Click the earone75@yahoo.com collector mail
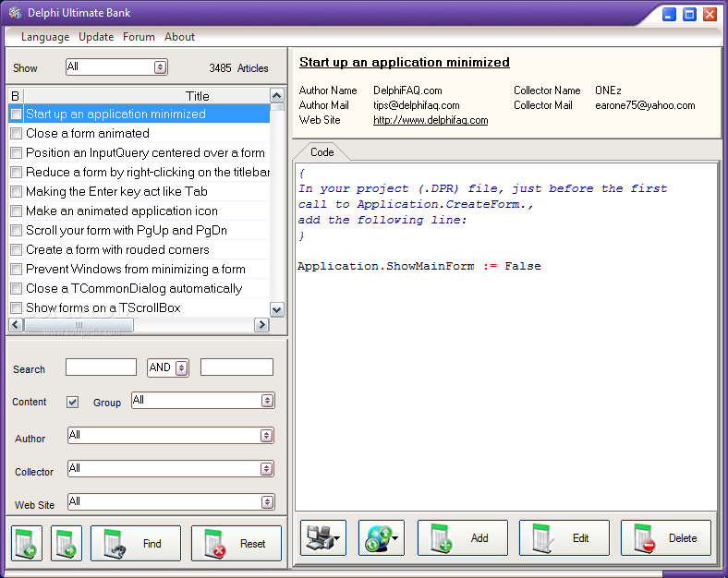728x578 pixels. click(x=645, y=105)
